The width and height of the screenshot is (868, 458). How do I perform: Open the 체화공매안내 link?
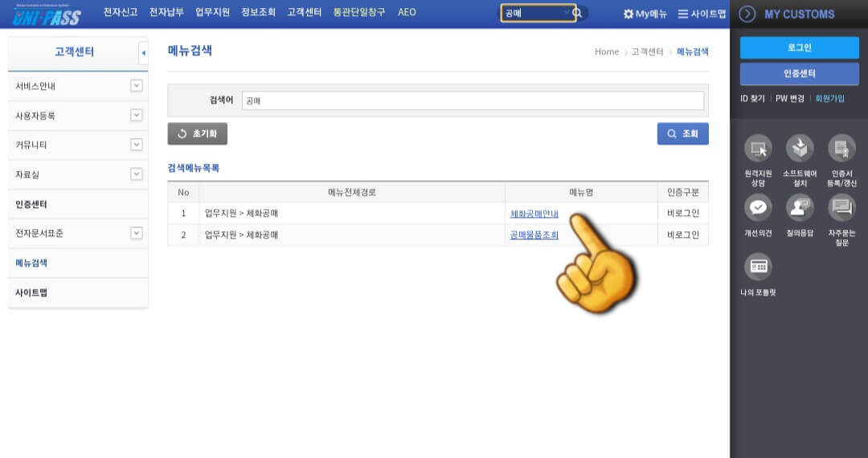534,214
